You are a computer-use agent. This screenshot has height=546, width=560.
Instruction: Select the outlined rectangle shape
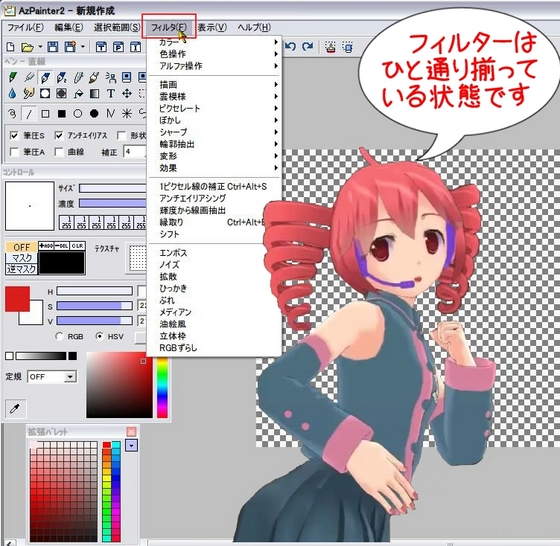coord(45,114)
